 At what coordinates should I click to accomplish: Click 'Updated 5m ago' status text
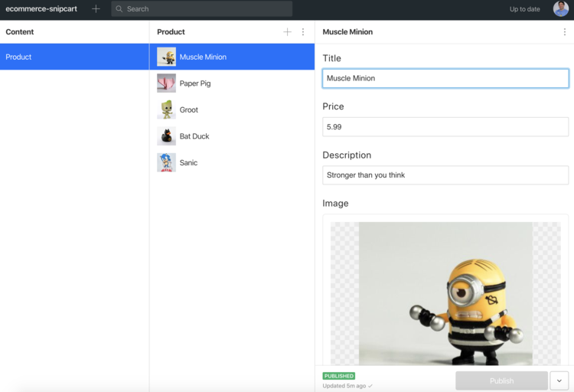pyautogui.click(x=344, y=386)
